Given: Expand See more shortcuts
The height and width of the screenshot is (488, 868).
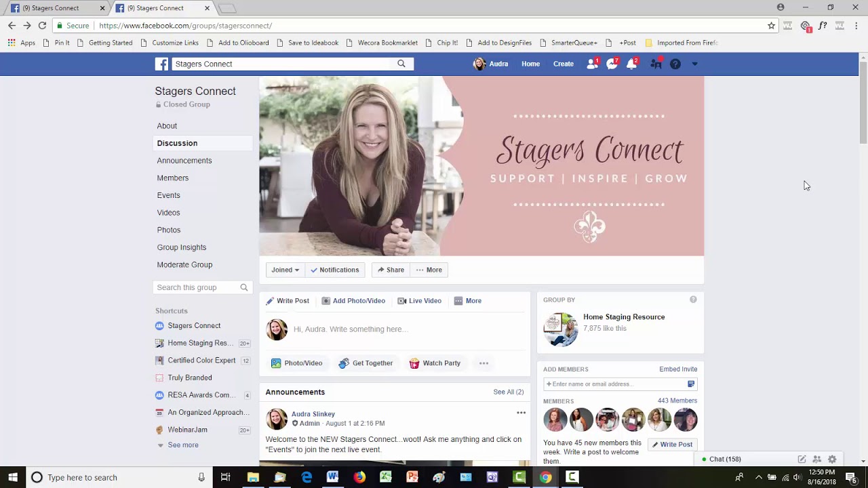Looking at the screenshot, I should (178, 445).
